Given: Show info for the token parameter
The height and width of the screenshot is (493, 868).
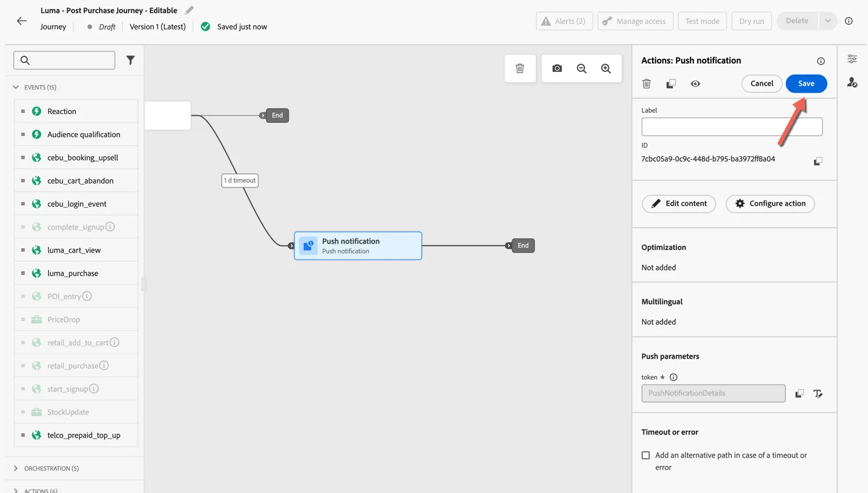Looking at the screenshot, I should (x=673, y=377).
